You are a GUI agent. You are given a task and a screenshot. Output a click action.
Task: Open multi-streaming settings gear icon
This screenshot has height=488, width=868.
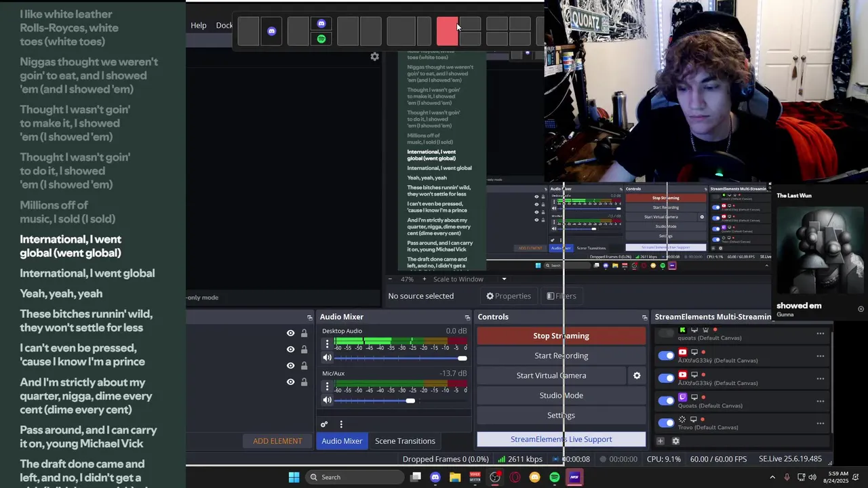(x=675, y=441)
